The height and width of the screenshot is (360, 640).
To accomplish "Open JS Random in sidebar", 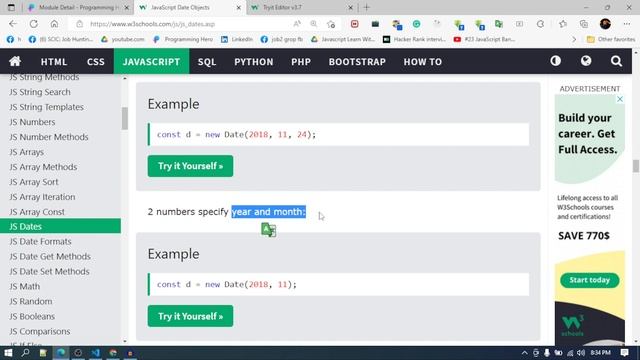I will click(x=31, y=301).
